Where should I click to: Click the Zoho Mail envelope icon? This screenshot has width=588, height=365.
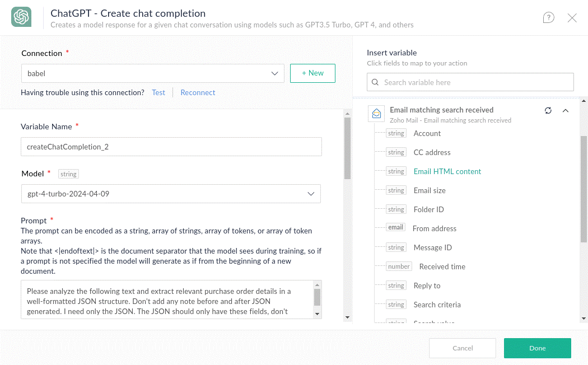point(376,114)
